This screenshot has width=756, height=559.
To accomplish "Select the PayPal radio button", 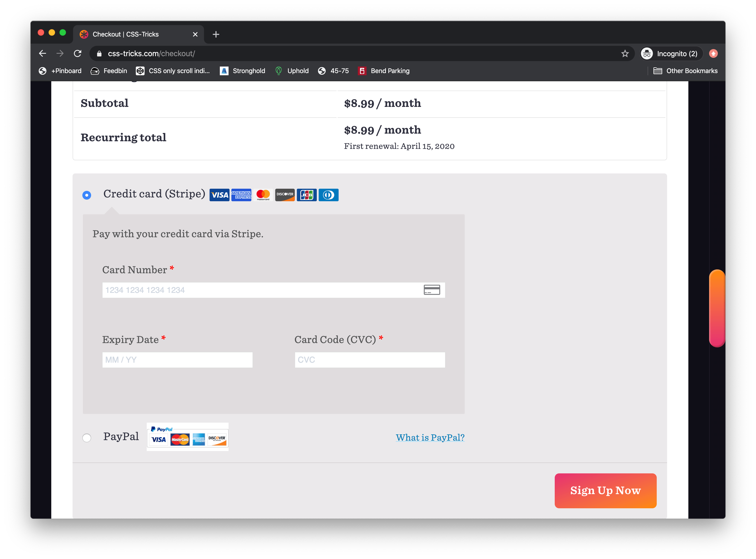I will coord(87,438).
